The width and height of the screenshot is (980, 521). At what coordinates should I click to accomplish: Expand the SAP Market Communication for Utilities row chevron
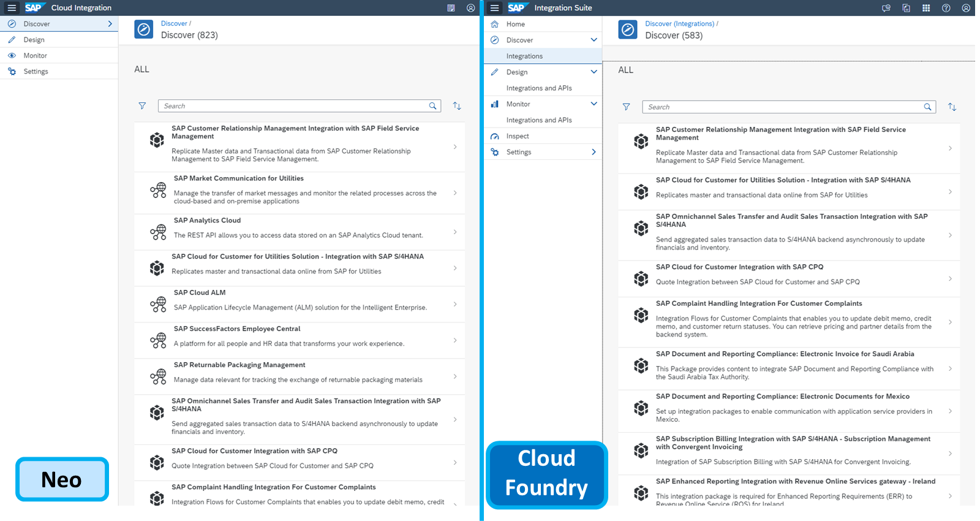click(x=455, y=193)
